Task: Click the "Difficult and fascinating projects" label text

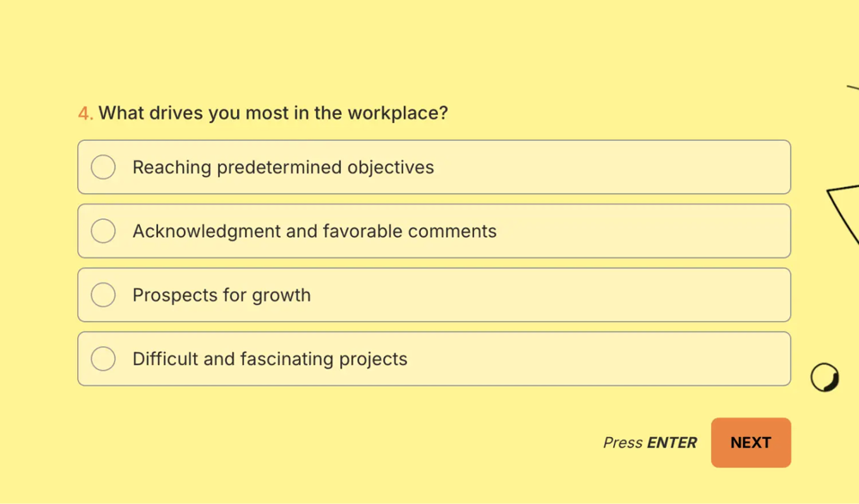Action: click(270, 359)
